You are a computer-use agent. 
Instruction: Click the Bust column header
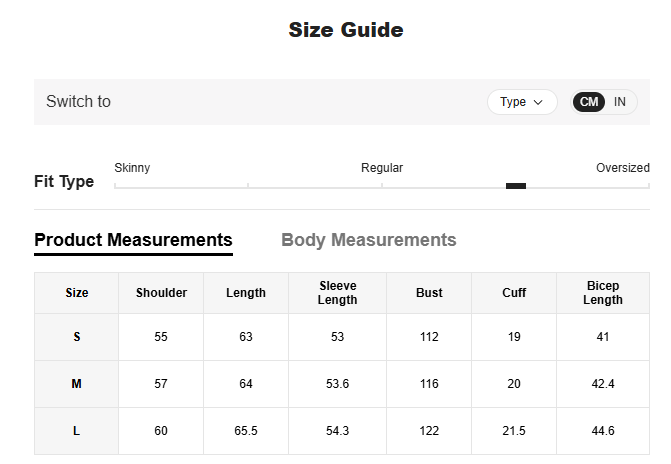point(429,293)
